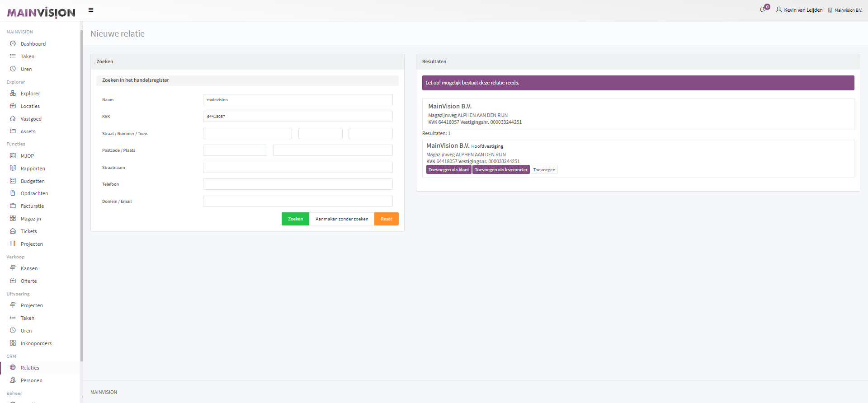This screenshot has height=403, width=868.
Task: Click the Opdrachten document icon
Action: point(13,193)
